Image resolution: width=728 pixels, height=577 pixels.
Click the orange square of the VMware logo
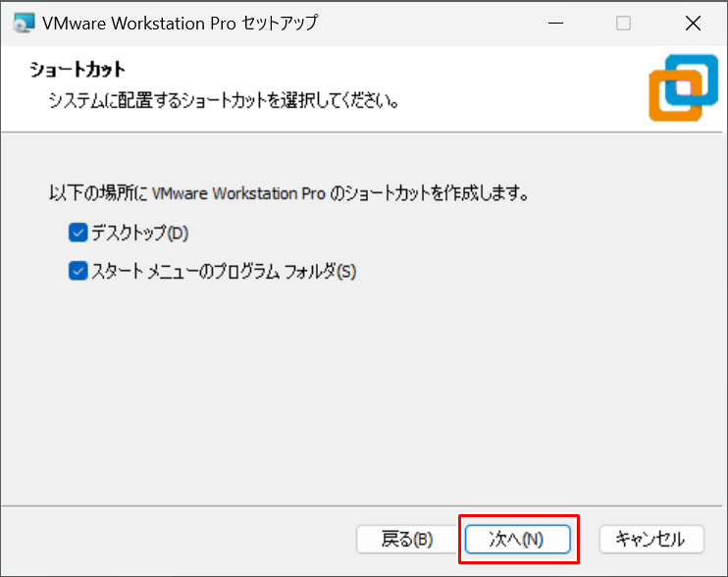[x=672, y=99]
